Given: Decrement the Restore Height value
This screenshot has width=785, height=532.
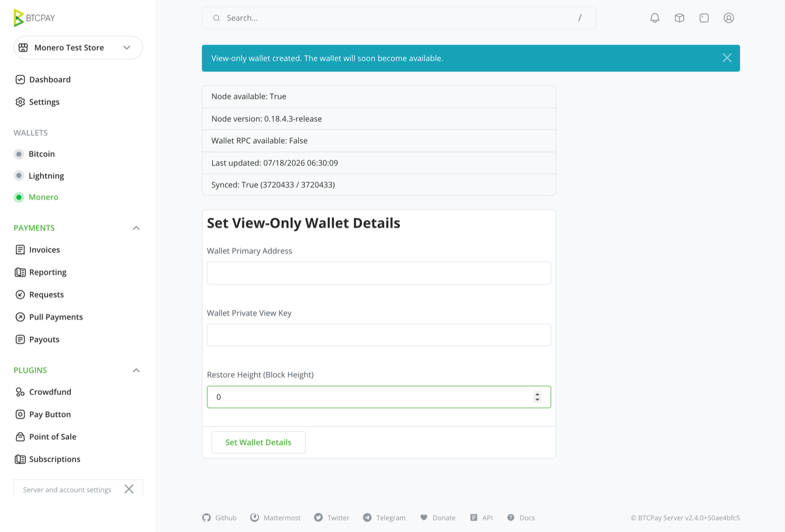Looking at the screenshot, I should point(537,400).
